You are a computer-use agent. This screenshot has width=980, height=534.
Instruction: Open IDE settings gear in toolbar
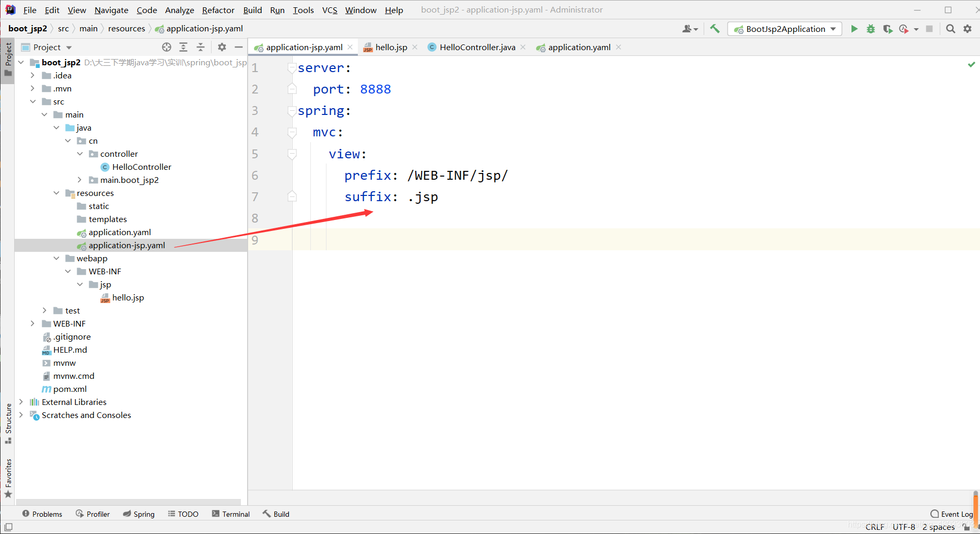coord(967,29)
